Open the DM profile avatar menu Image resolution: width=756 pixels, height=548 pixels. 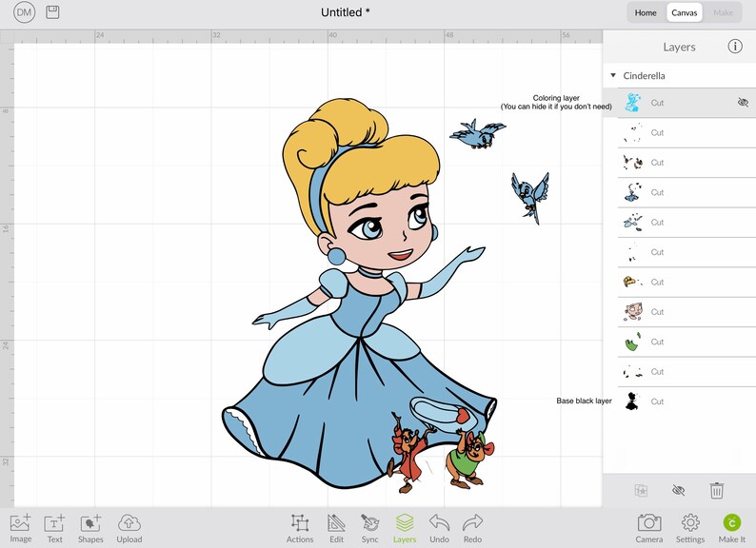click(x=24, y=12)
